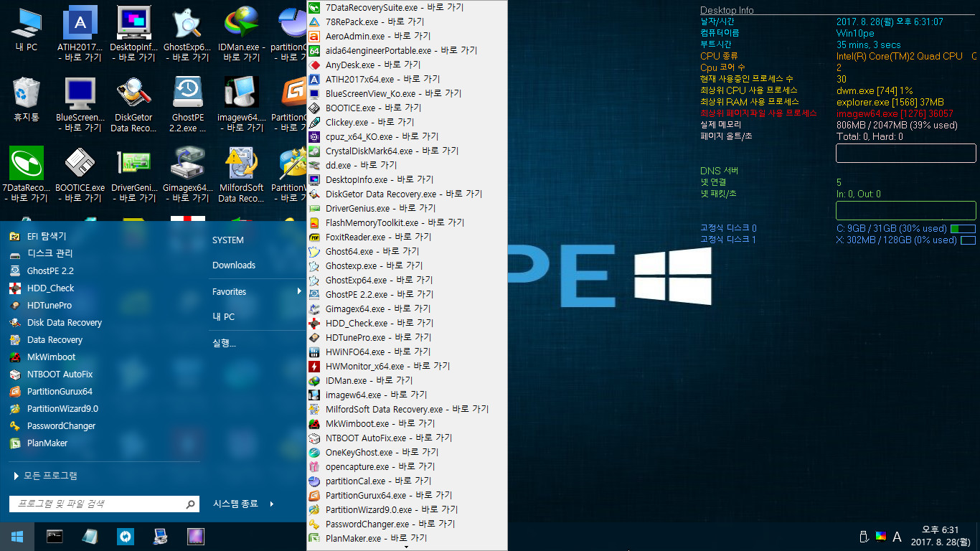
Task: Click the input language A indicator
Action: [897, 537]
